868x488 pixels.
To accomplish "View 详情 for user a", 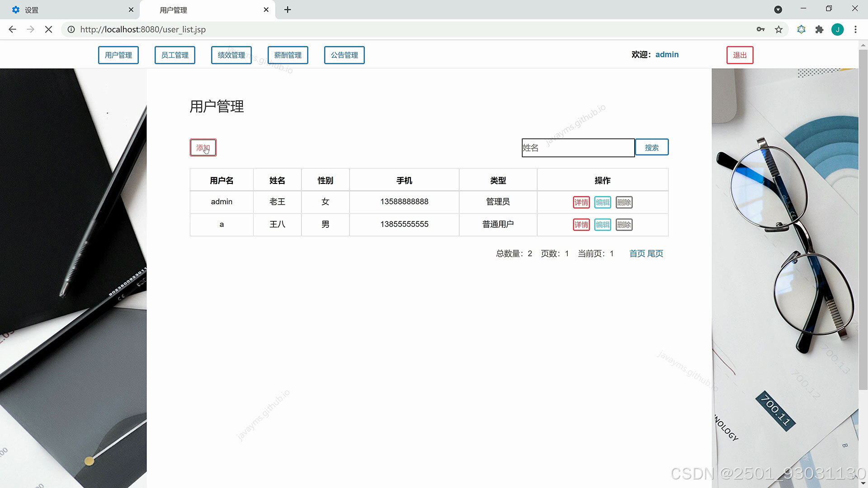I will tap(581, 225).
